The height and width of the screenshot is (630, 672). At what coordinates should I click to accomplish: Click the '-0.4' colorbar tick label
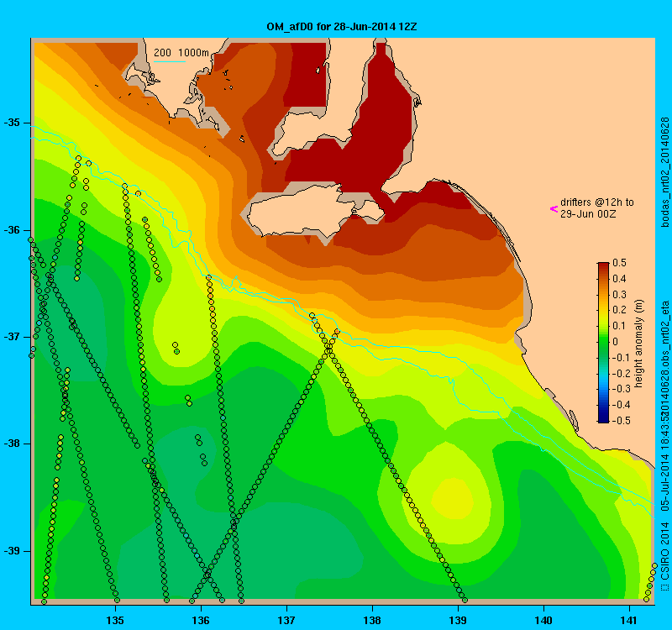[x=620, y=405]
